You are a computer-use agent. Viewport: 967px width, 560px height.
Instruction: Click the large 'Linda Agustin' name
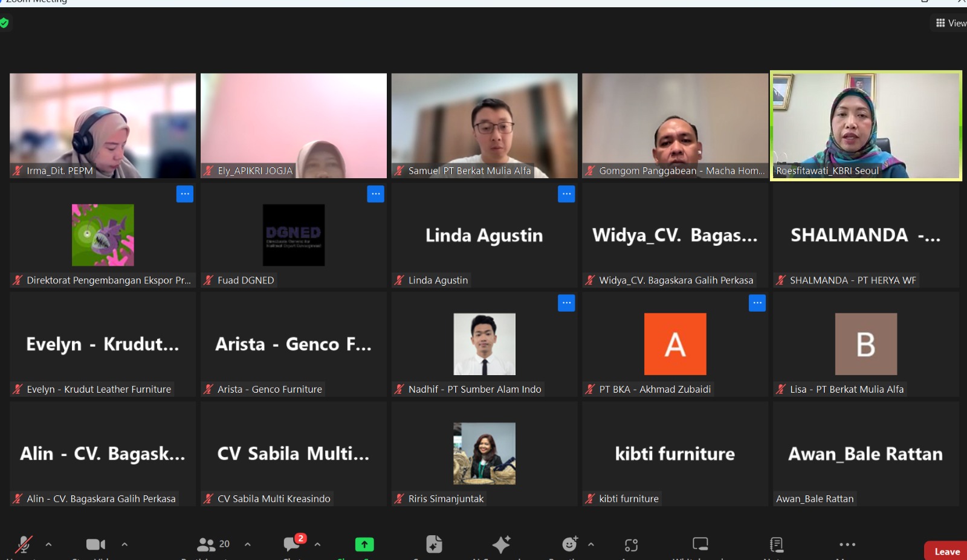[484, 236]
